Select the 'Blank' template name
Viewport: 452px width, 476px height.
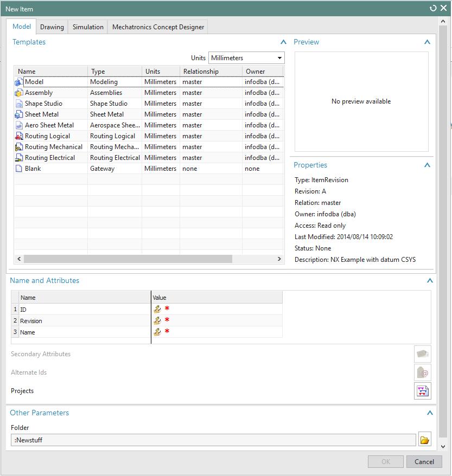33,169
